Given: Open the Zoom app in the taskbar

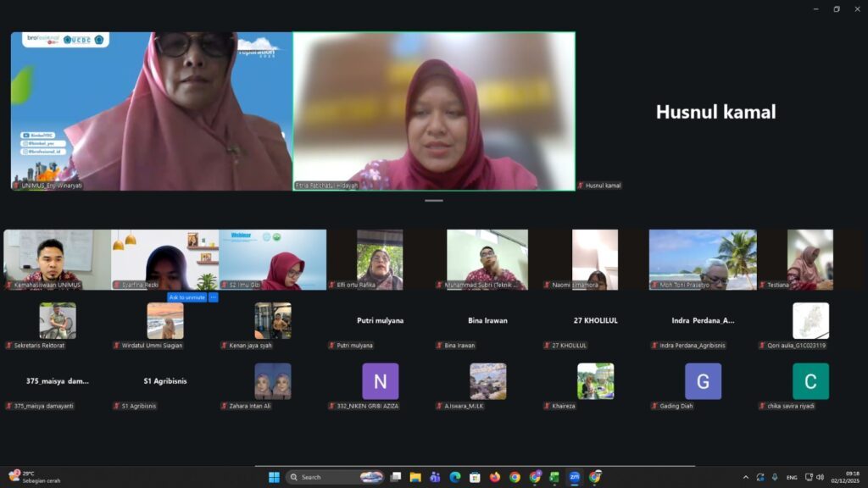Looking at the screenshot, I should click(x=575, y=477).
